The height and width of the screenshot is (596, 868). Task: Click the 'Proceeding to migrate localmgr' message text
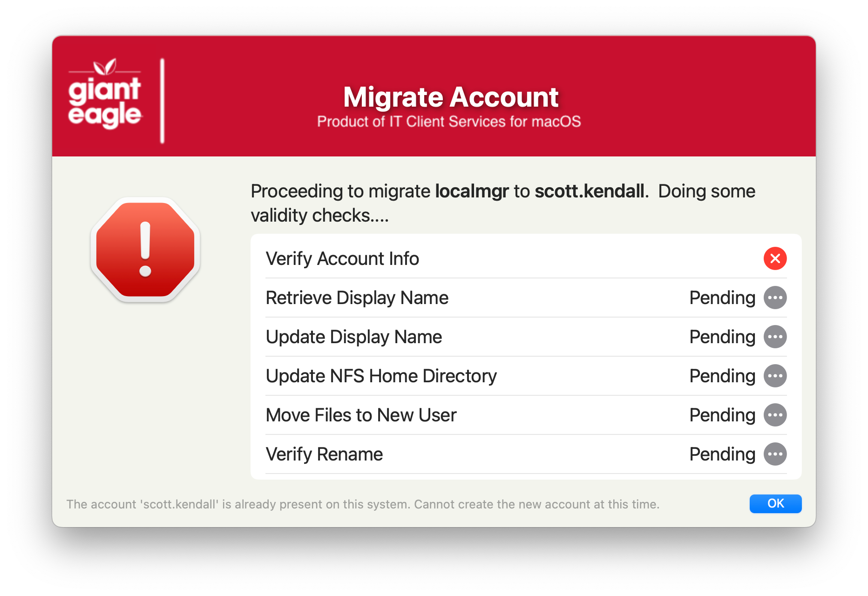[503, 203]
